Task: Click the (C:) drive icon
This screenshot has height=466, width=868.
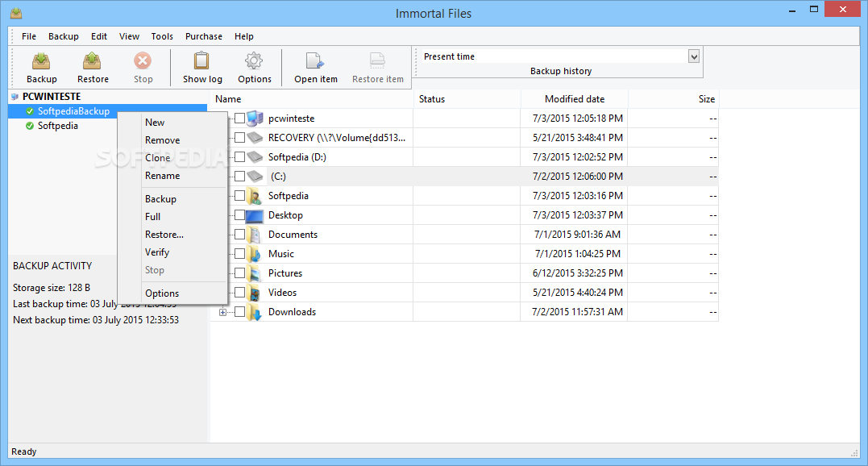Action: point(255,177)
